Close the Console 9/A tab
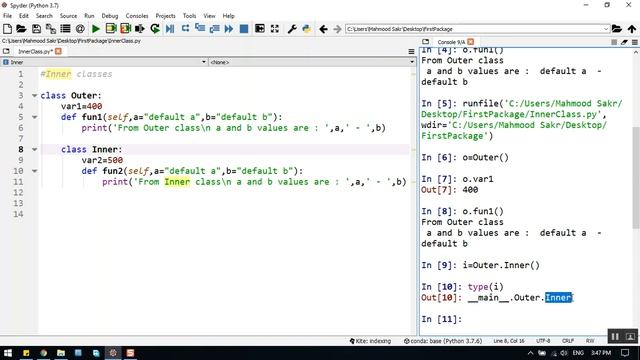 471,42
